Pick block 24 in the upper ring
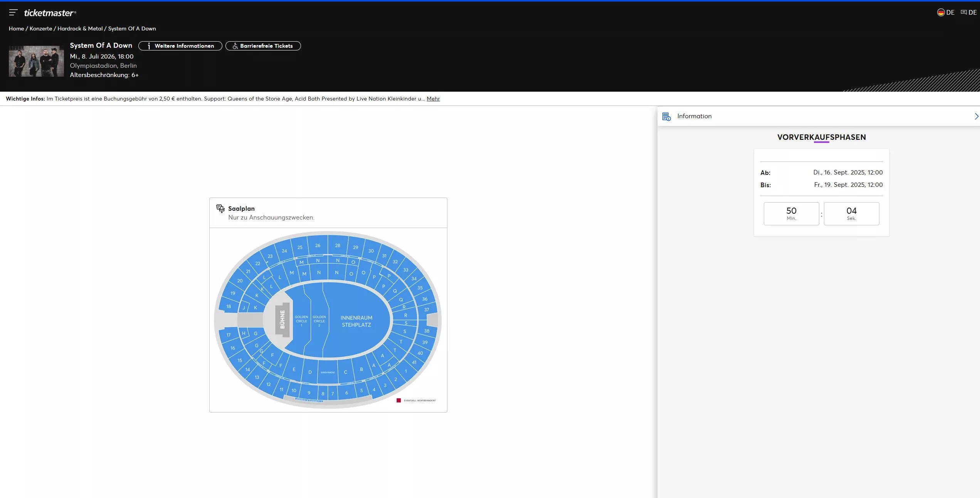This screenshot has height=498, width=980. pos(284,251)
